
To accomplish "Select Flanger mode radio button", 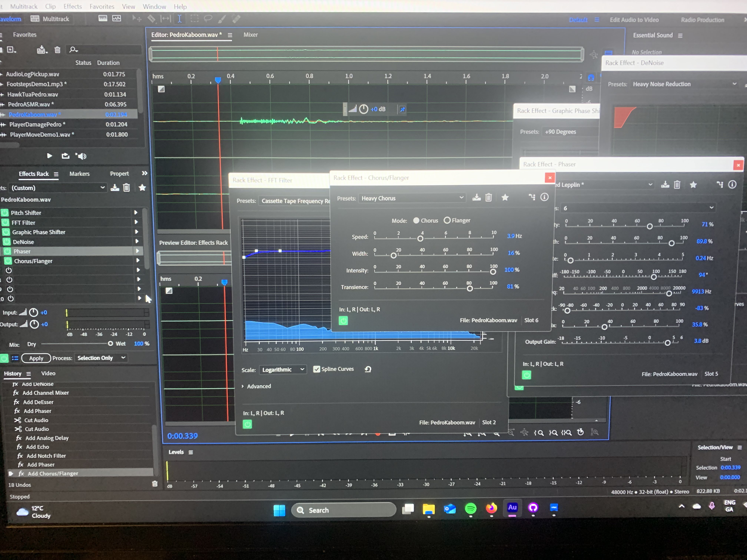I will (x=447, y=220).
